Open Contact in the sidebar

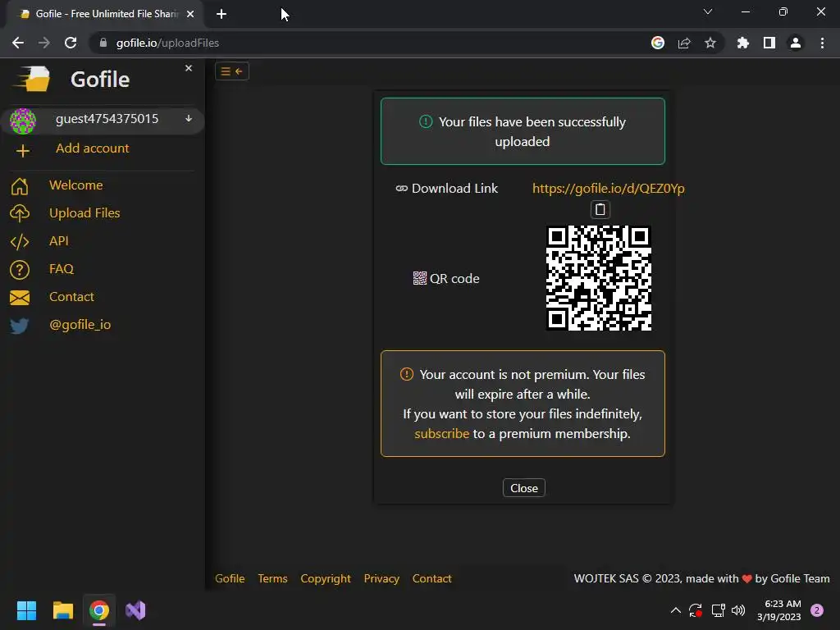click(71, 296)
